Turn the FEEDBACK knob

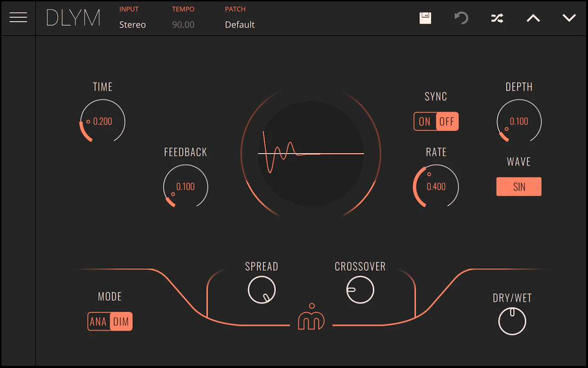point(185,187)
